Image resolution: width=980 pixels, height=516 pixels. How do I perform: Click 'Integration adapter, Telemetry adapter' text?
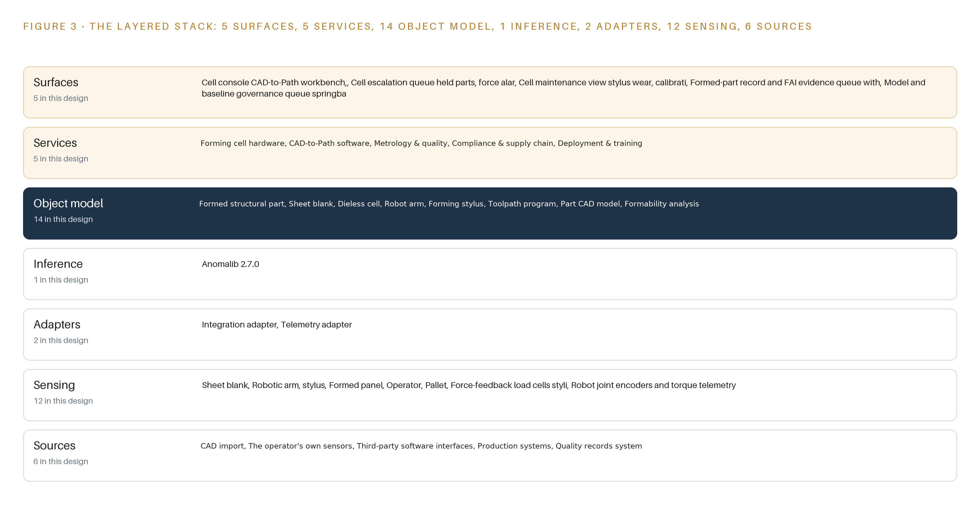[x=277, y=325]
